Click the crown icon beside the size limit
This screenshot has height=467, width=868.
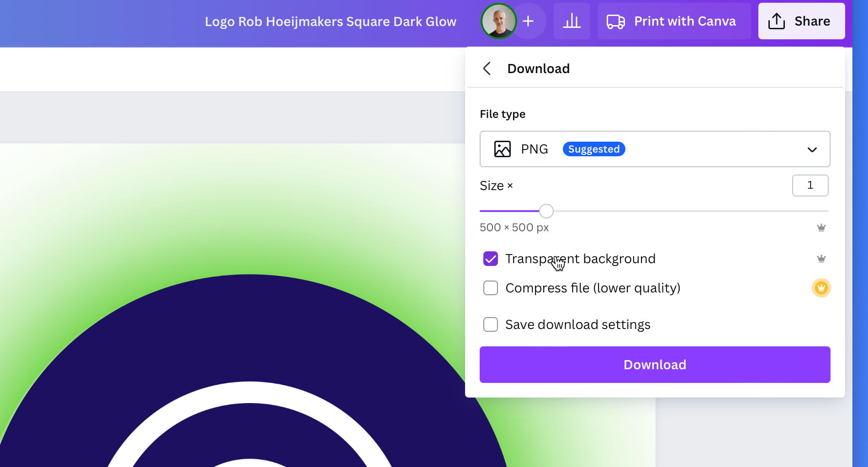[x=821, y=227]
